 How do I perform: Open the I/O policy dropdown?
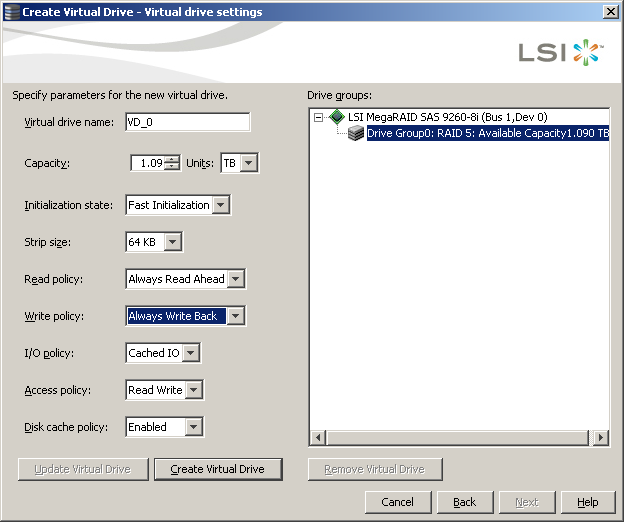pyautogui.click(x=191, y=353)
